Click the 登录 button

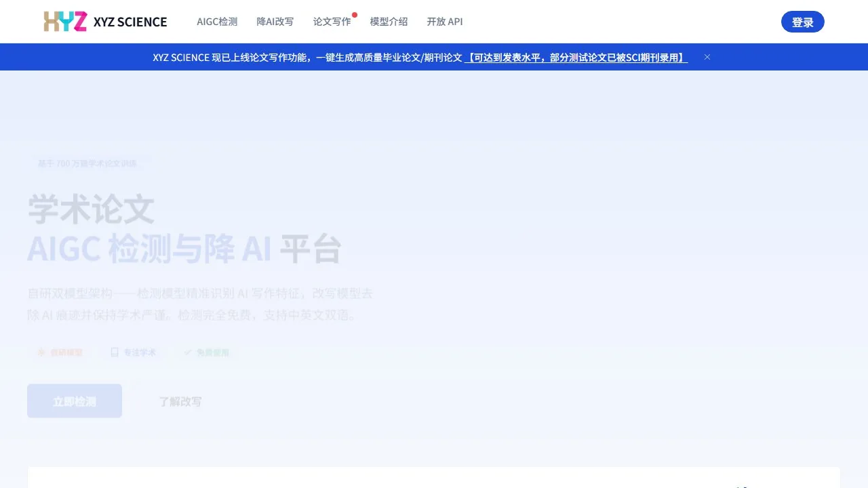coord(803,22)
